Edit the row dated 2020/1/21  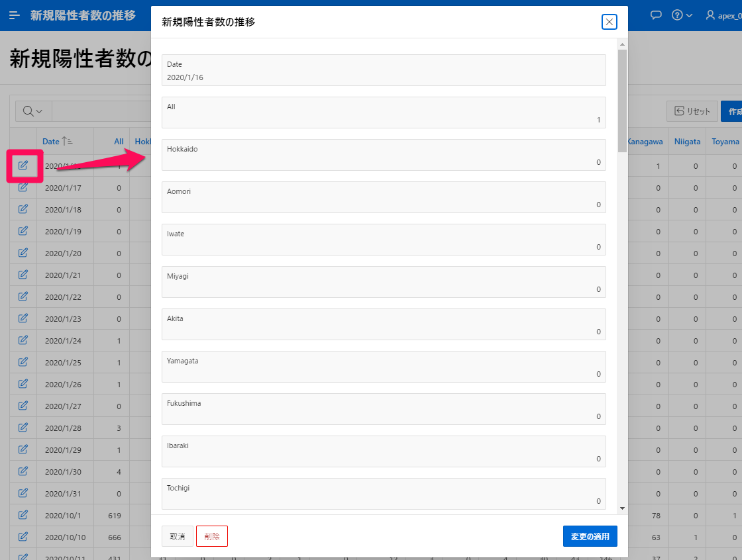tap(23, 274)
